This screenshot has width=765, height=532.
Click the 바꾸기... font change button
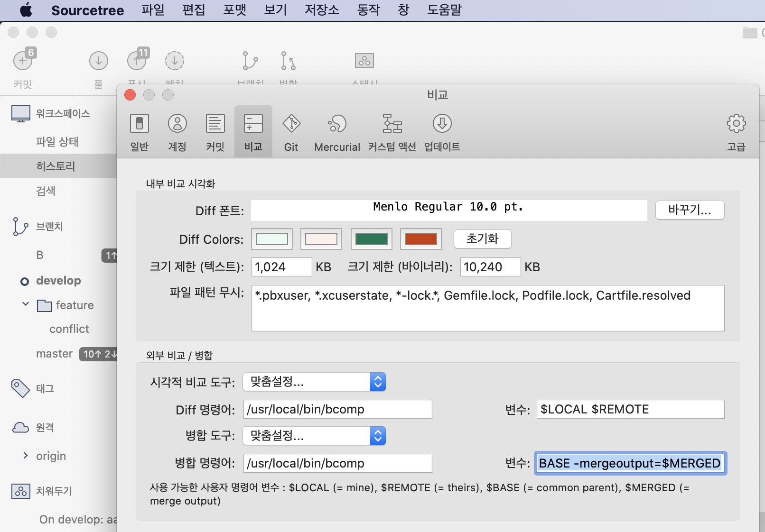pos(690,210)
